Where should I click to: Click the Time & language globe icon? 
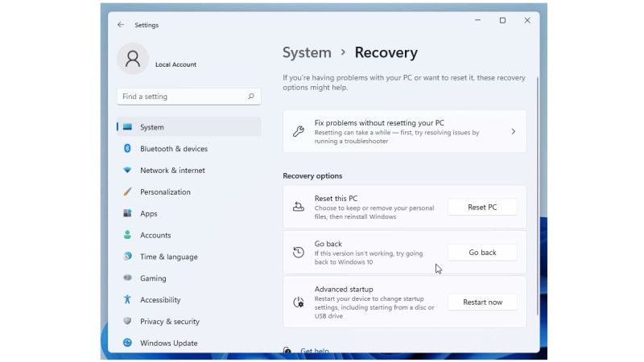click(x=127, y=257)
